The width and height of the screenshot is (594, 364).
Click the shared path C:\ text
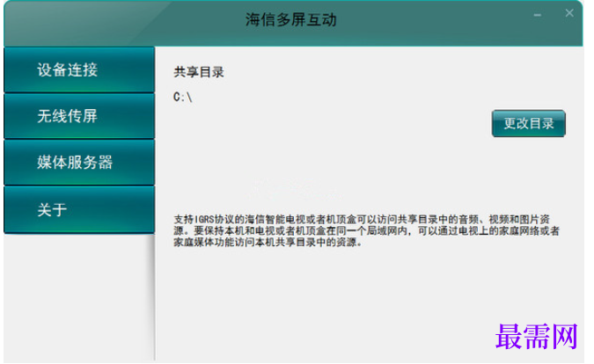[182, 98]
